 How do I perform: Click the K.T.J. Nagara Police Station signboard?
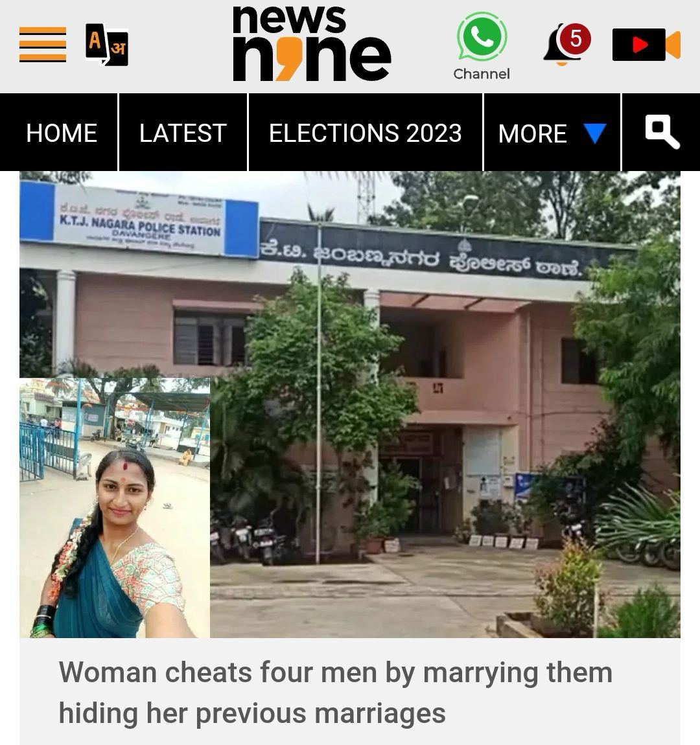point(139,220)
